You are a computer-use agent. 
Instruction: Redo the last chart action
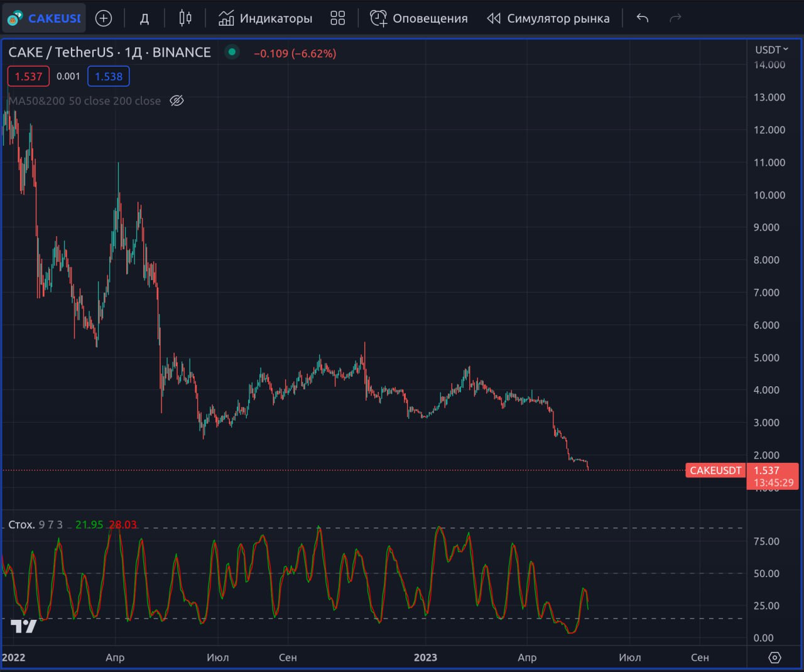pyautogui.click(x=675, y=18)
